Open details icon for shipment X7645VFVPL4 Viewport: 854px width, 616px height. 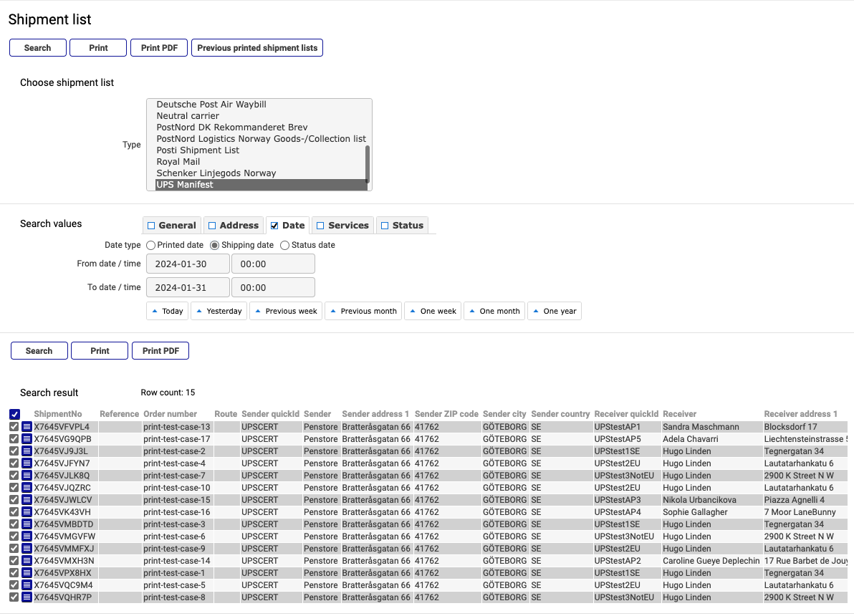[x=27, y=427]
